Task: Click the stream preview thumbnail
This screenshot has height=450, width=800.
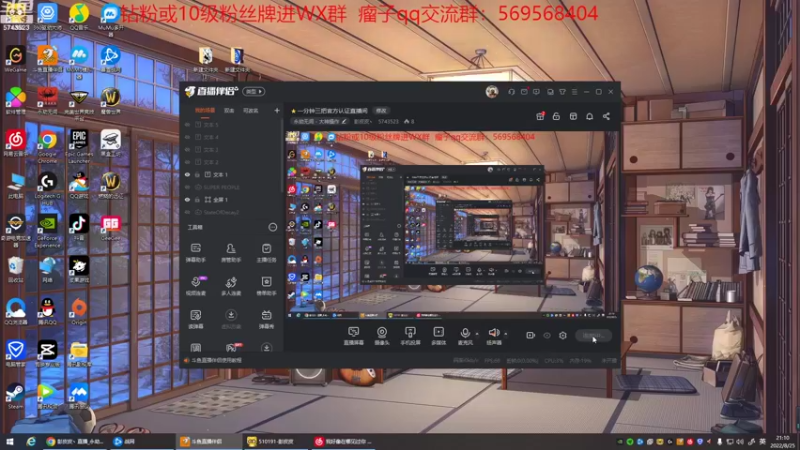Action: tap(452, 226)
